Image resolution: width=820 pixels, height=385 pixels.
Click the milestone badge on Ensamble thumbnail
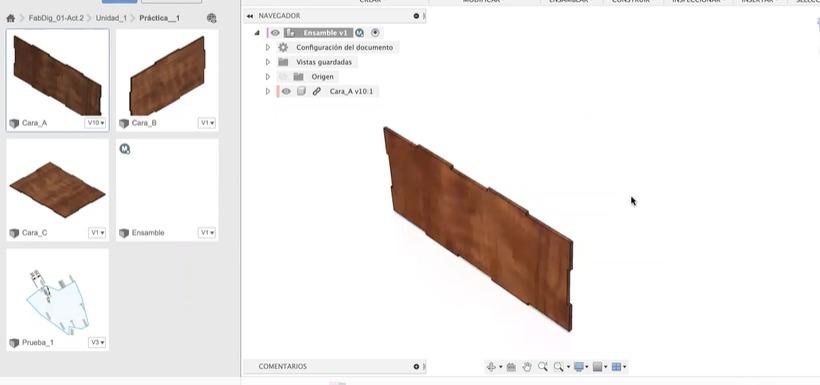[124, 149]
